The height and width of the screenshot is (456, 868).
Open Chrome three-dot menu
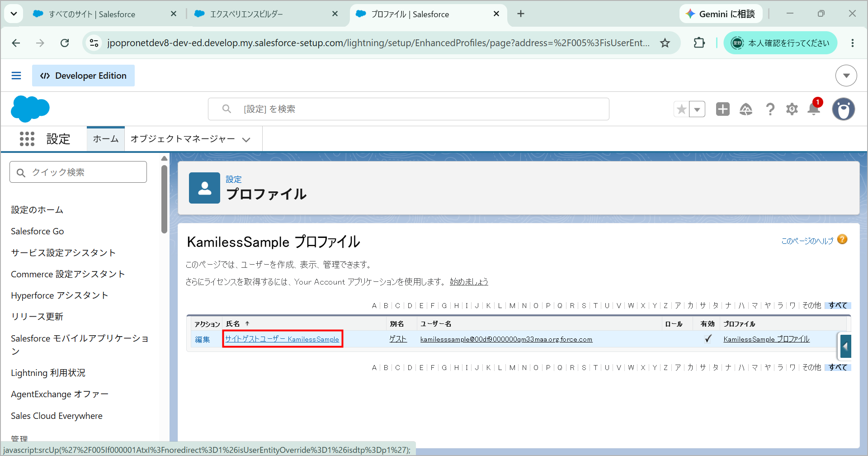pos(853,43)
